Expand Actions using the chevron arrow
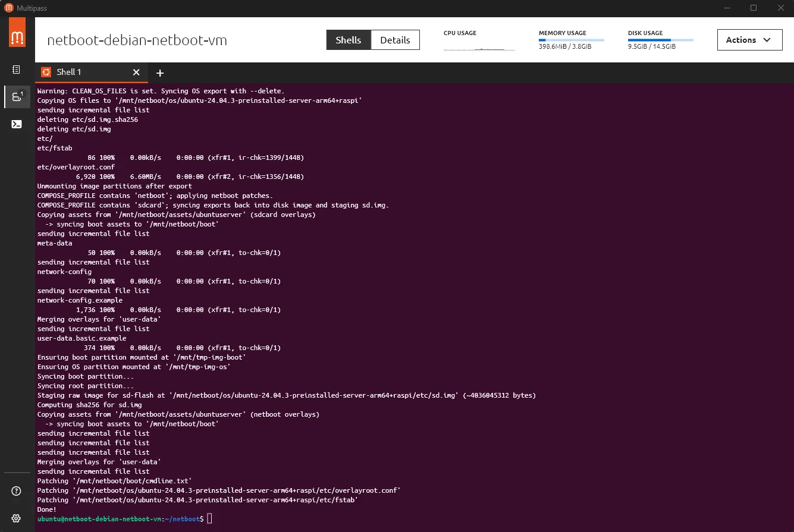This screenshot has height=532, width=794. [x=765, y=40]
